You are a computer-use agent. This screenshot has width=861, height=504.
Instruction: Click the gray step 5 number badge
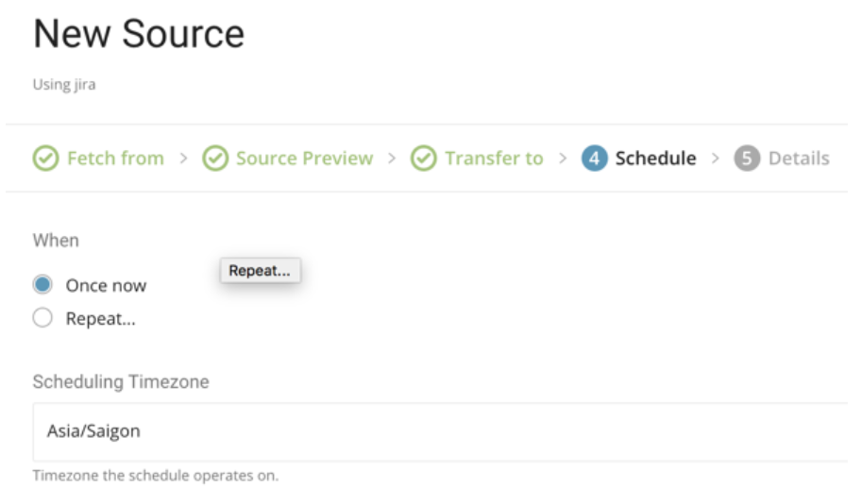747,158
